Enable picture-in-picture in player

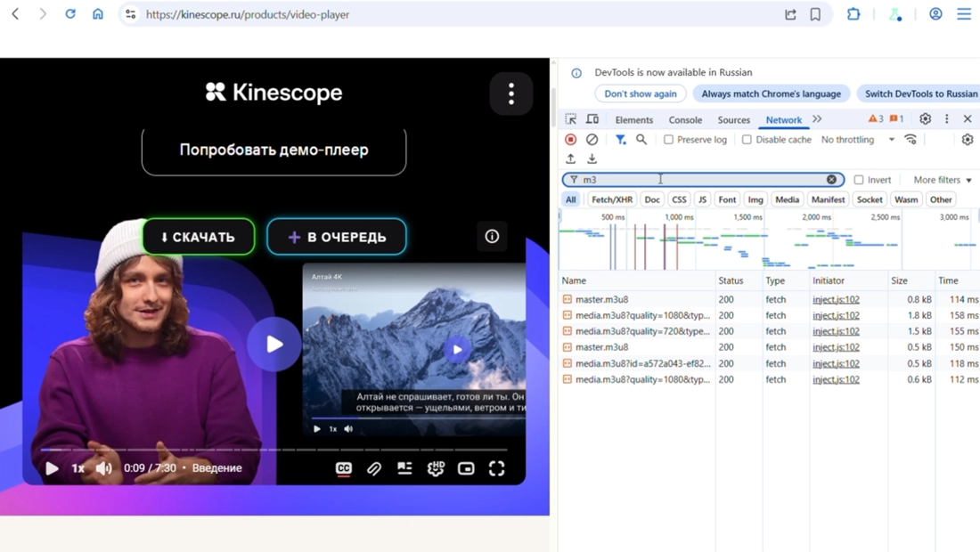pyautogui.click(x=466, y=468)
